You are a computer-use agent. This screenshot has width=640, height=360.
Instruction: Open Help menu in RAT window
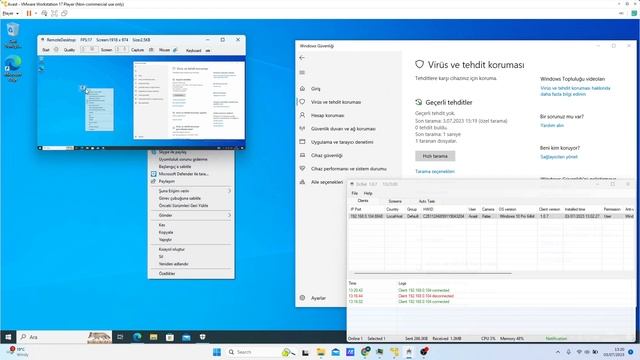pos(368,193)
